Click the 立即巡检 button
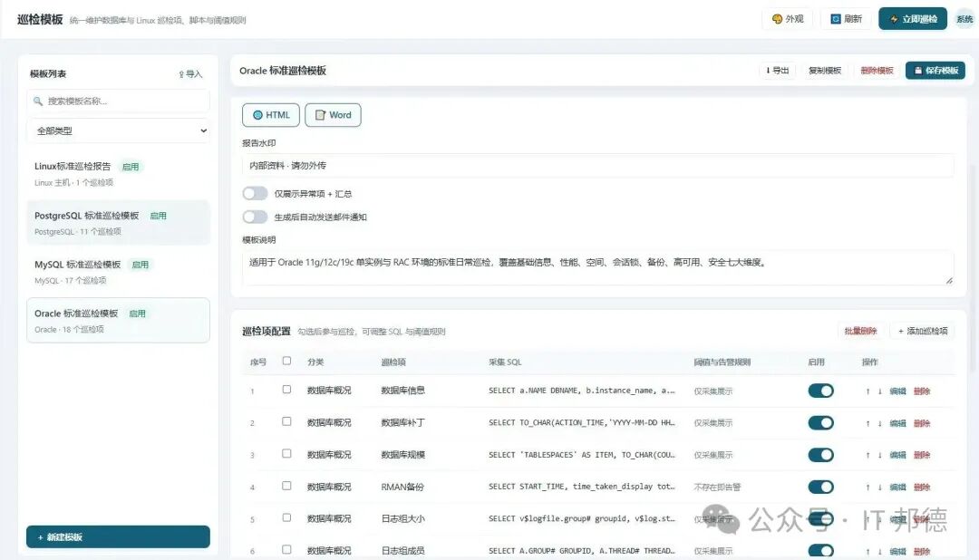 (913, 19)
